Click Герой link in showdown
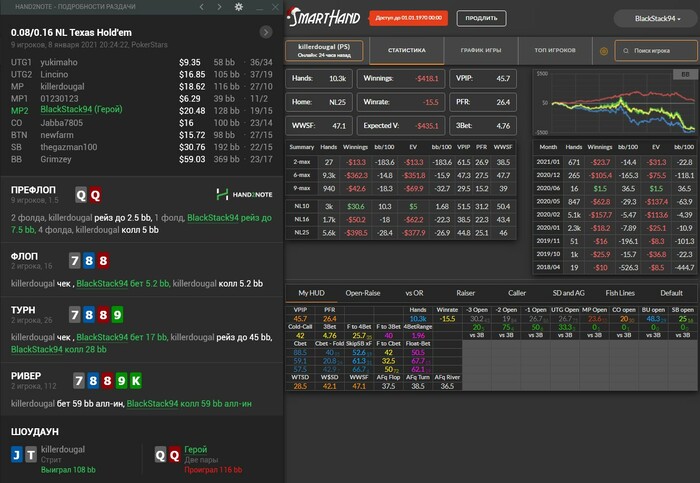The width and height of the screenshot is (700, 483). coord(196,450)
